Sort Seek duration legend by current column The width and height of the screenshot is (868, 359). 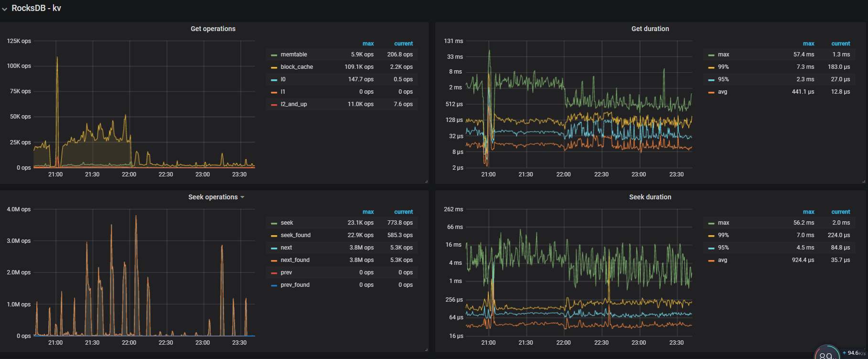(x=840, y=212)
